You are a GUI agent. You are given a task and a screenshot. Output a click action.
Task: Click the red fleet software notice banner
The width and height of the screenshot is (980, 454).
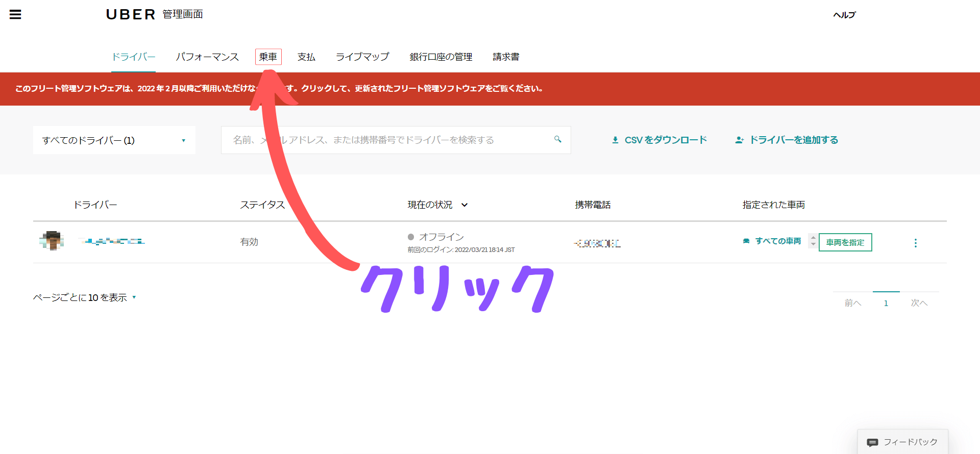point(490,89)
